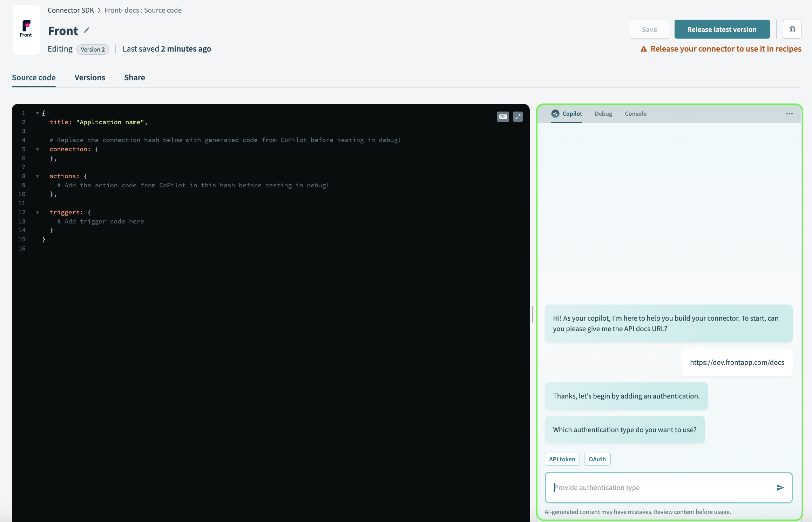Collapse the root hash on line 1

[x=38, y=113]
